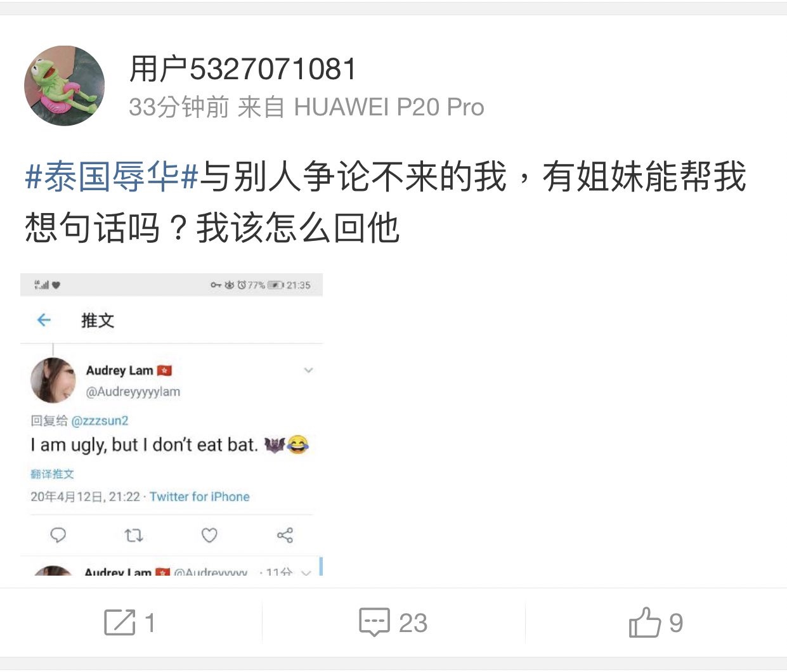
Task: Tap the tweet heart like icon
Action: click(x=209, y=536)
